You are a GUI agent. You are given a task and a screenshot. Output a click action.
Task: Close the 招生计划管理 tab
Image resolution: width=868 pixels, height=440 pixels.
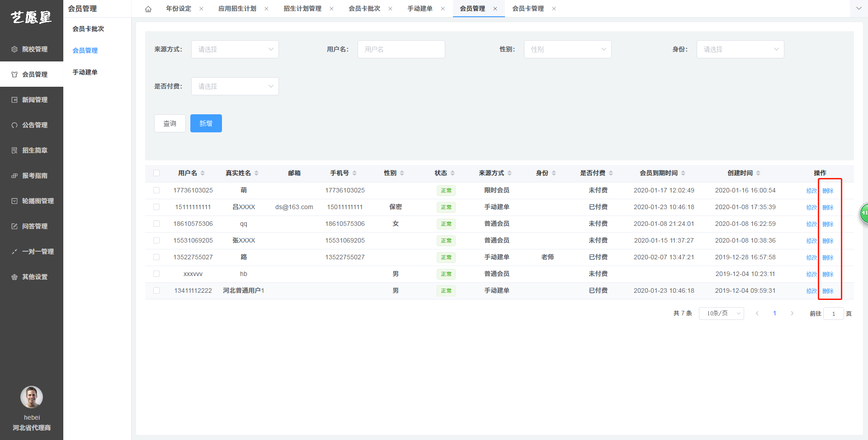coord(331,9)
